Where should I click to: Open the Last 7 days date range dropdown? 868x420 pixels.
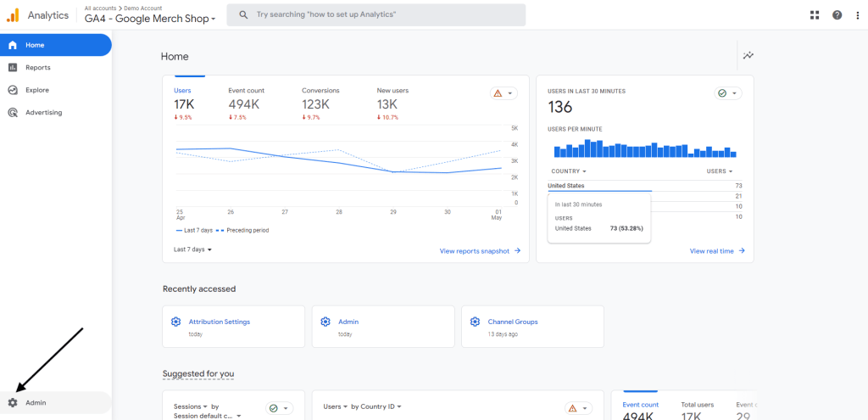click(192, 249)
